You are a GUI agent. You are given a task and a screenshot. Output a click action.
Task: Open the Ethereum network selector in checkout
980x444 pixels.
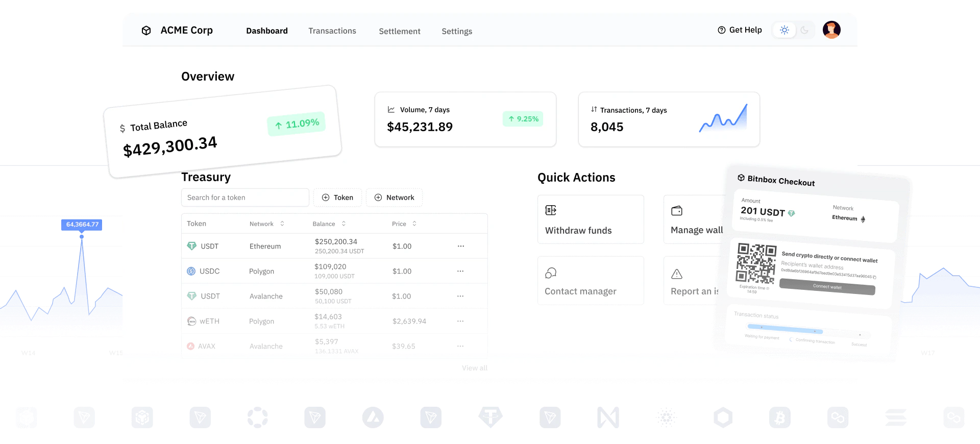point(849,218)
